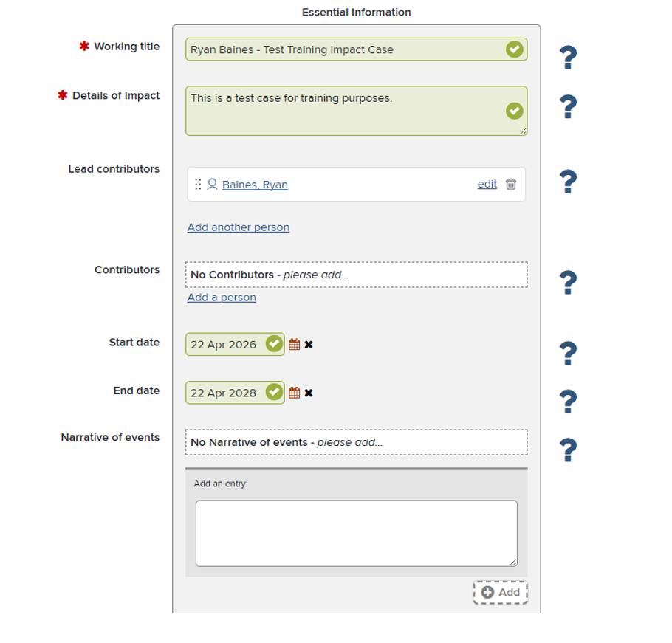Clear the Start date value
Image resolution: width=672 pixels, height=643 pixels.
(309, 345)
